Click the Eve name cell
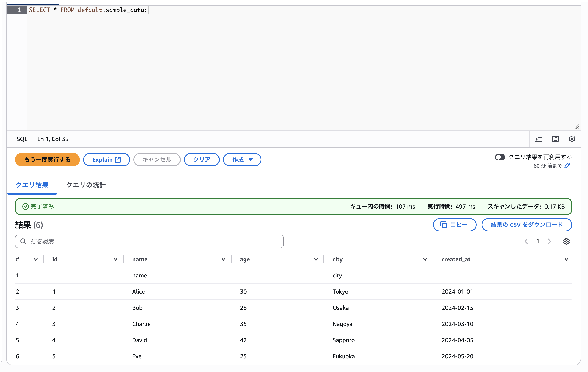 click(137, 356)
